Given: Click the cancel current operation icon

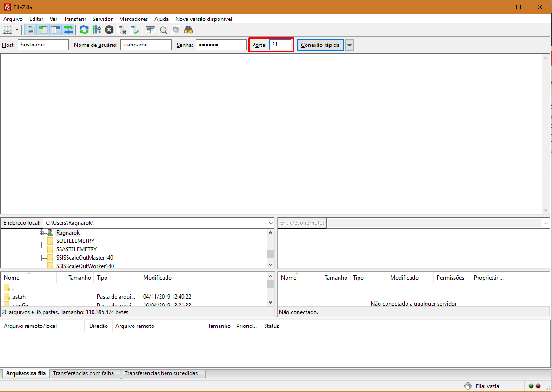Looking at the screenshot, I should pos(109,30).
